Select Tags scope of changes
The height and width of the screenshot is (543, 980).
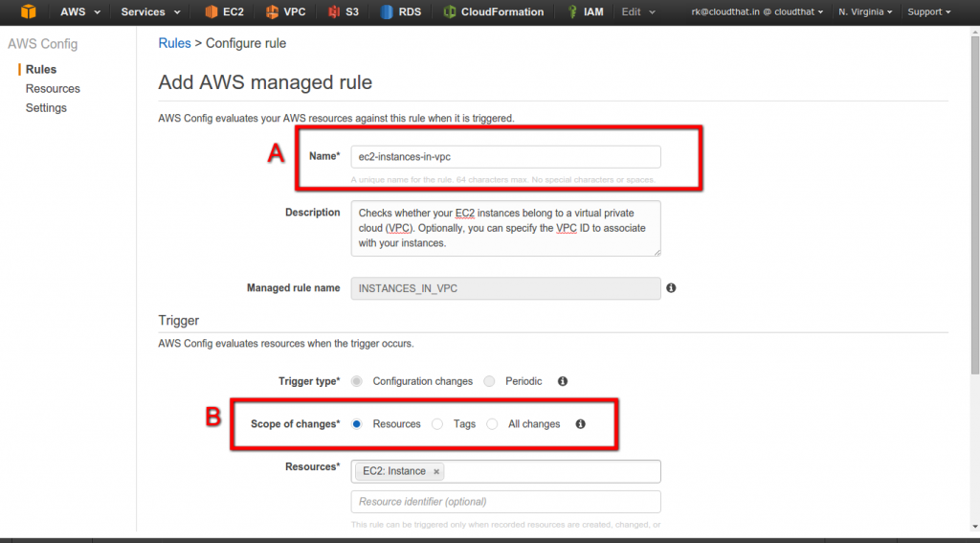point(437,423)
